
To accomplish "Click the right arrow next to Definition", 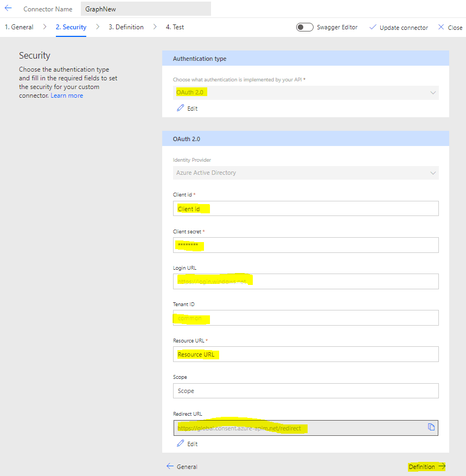I will click(x=442, y=466).
